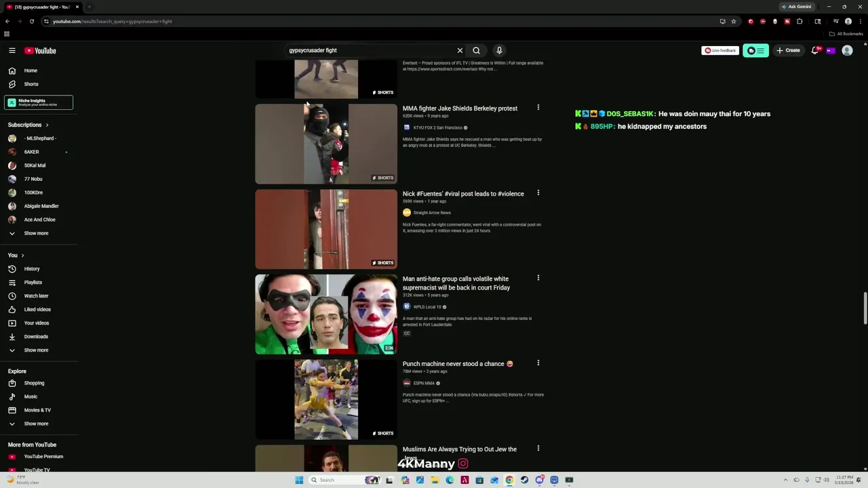The image size is (868, 488).
Task: Start voice search with the microphone icon
Action: pyautogui.click(x=499, y=50)
